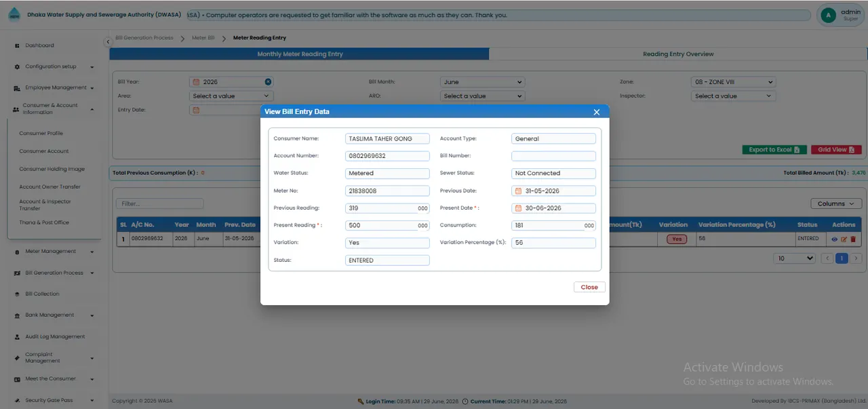Close the View Bill Entry Data dialog with X
Image resolution: width=868 pixels, height=409 pixels.
click(597, 112)
